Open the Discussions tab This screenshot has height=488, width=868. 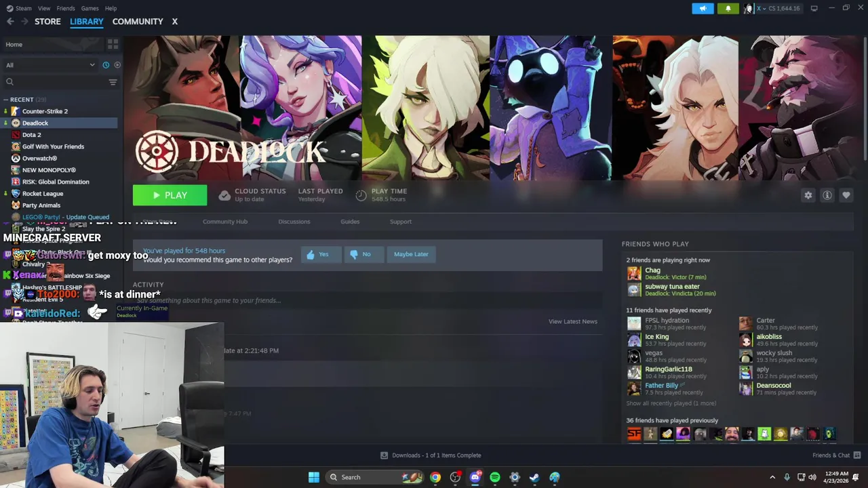tap(294, 222)
